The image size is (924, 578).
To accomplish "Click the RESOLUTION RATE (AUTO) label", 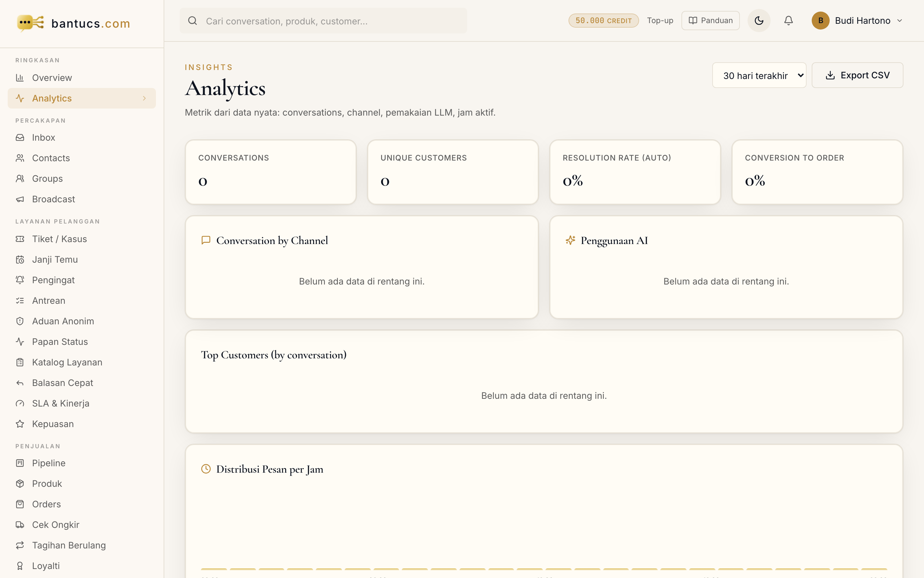I will (x=617, y=158).
